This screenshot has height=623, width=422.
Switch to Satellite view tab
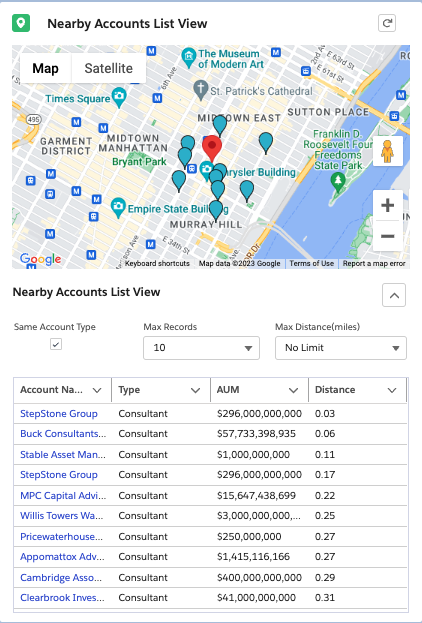pos(108,68)
